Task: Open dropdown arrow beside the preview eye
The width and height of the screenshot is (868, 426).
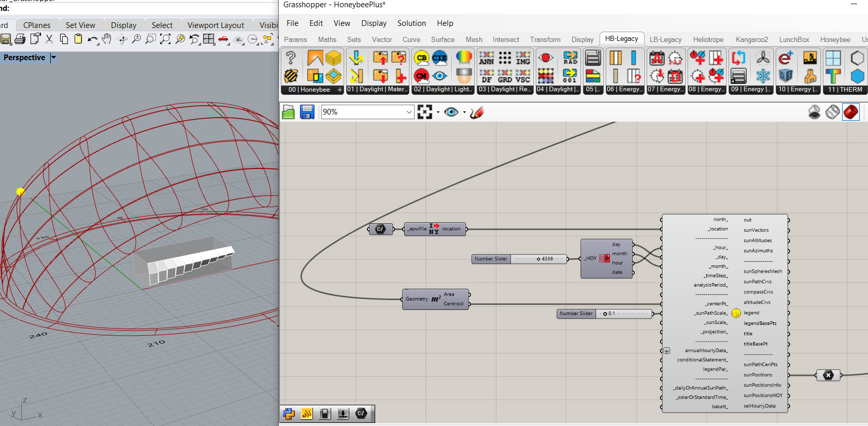Action: pos(464,112)
